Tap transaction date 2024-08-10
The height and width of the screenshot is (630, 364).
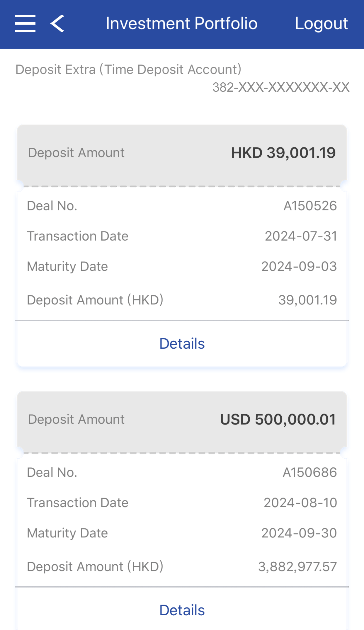click(x=300, y=503)
